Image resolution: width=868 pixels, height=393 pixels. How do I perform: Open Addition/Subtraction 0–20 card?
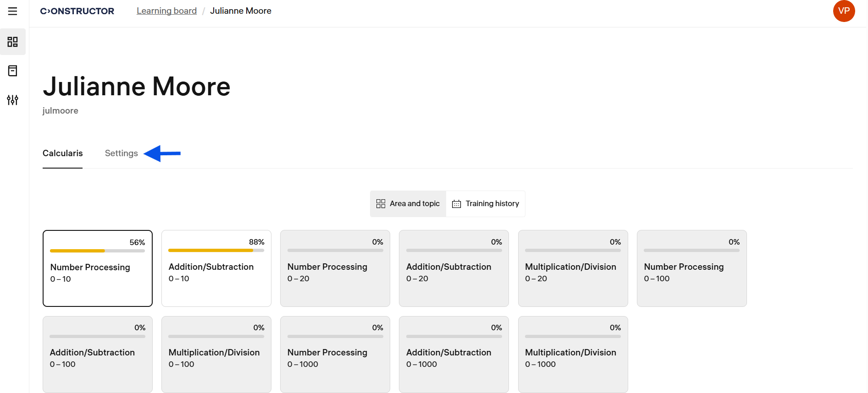point(454,268)
